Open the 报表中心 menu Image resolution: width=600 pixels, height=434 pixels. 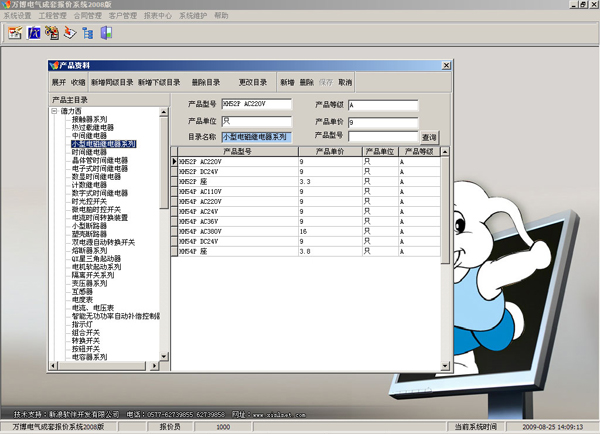157,16
